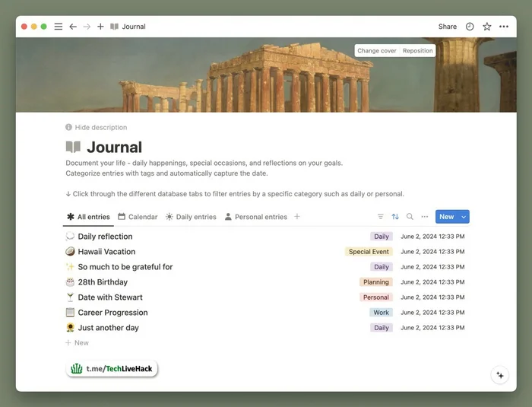
Task: Open the sort arrows icon
Action: click(395, 217)
